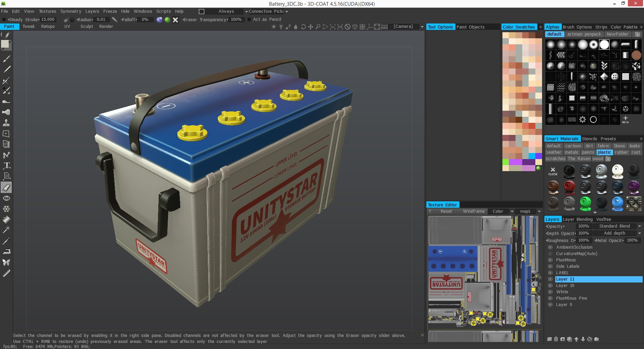644x349 pixels.
Task: Click the delete layer trash icon
Action: click(x=556, y=339)
